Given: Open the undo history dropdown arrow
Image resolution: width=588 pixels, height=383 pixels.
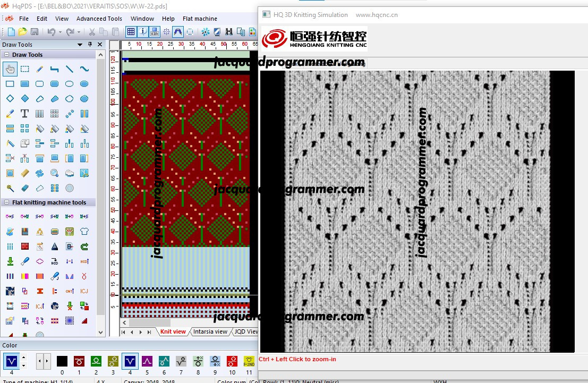Looking at the screenshot, I should 59,32.
